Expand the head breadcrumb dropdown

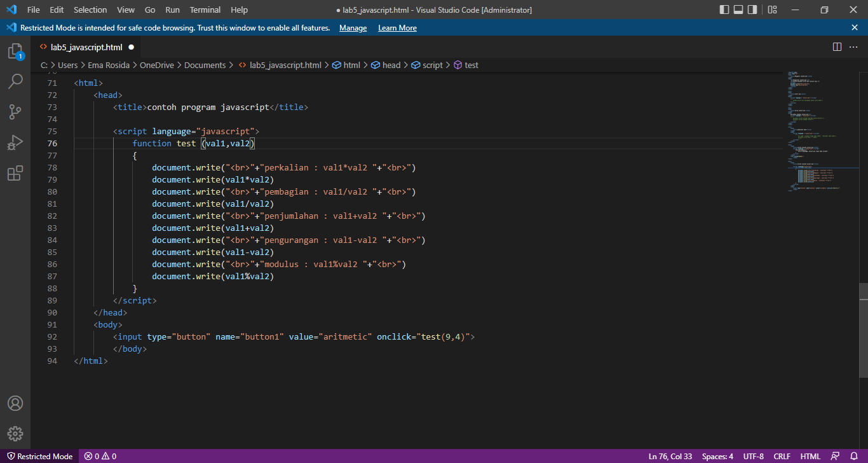point(386,65)
